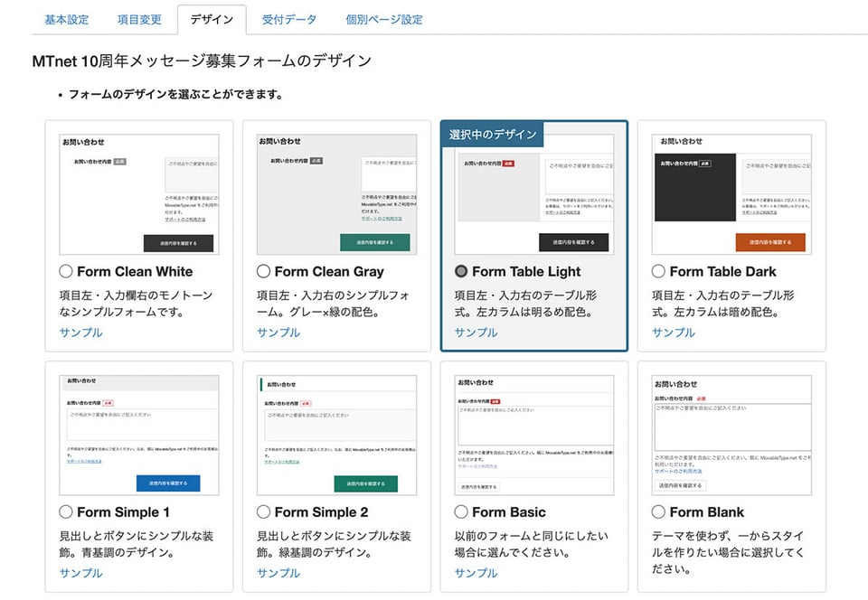Viewport: 868px width, 600px height.
Task: Open サンプル link for Form Basic
Action: coord(476,573)
